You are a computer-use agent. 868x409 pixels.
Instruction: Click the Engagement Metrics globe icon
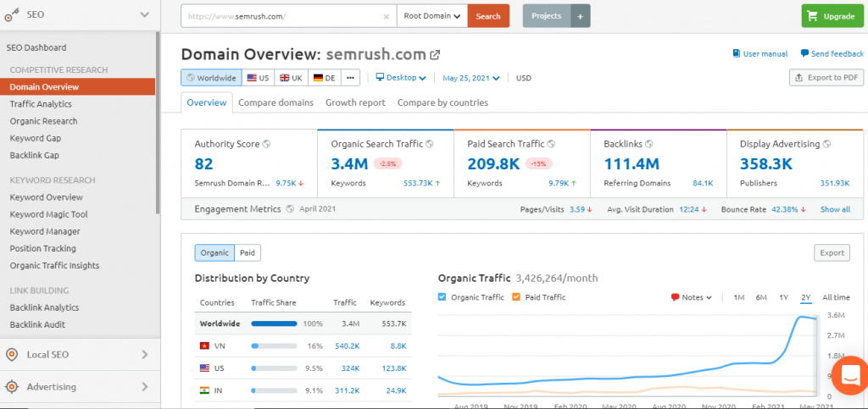coord(292,209)
